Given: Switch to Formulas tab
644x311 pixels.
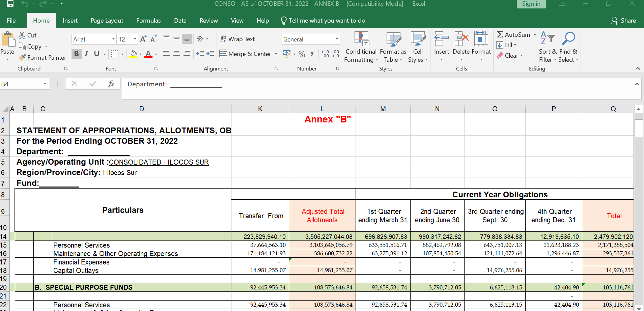Looking at the screenshot, I should [148, 21].
